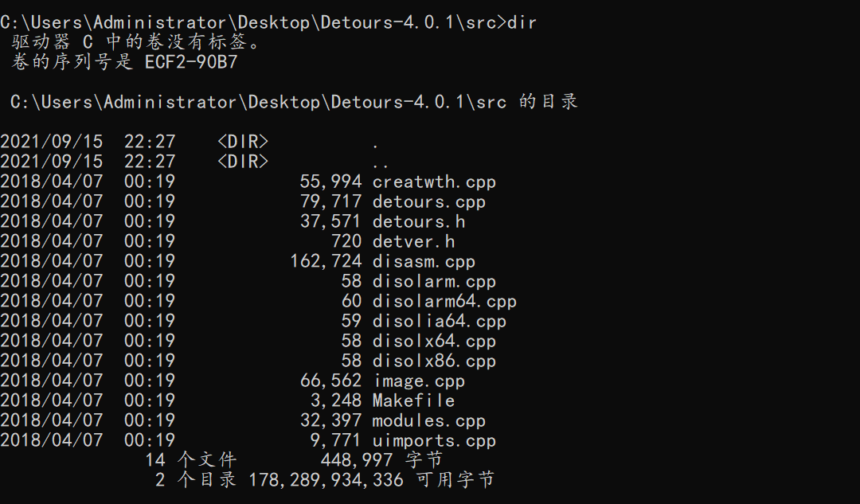The height and width of the screenshot is (504, 860).
Task: Click file name disolarm64.cpp
Action: coord(444,301)
